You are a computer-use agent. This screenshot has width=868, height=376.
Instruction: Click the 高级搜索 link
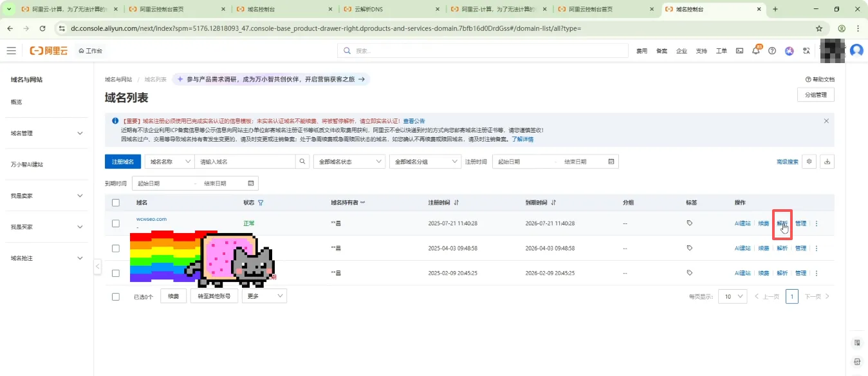pos(787,162)
